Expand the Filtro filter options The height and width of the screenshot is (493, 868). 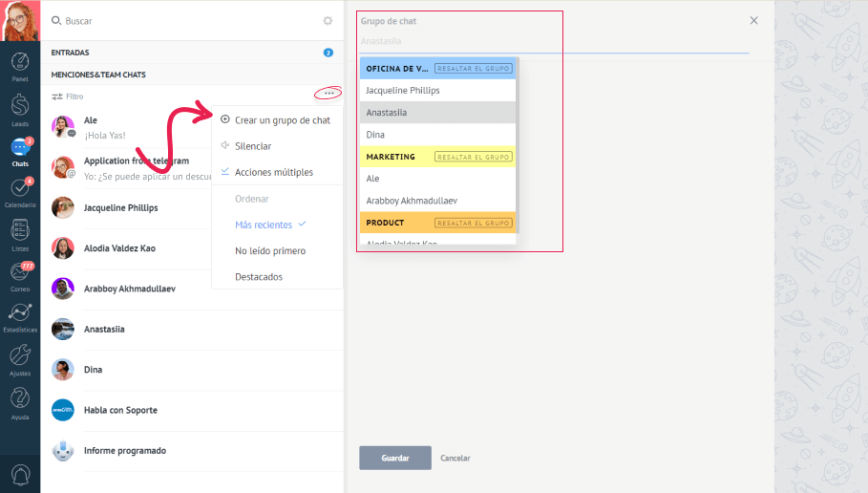68,96
